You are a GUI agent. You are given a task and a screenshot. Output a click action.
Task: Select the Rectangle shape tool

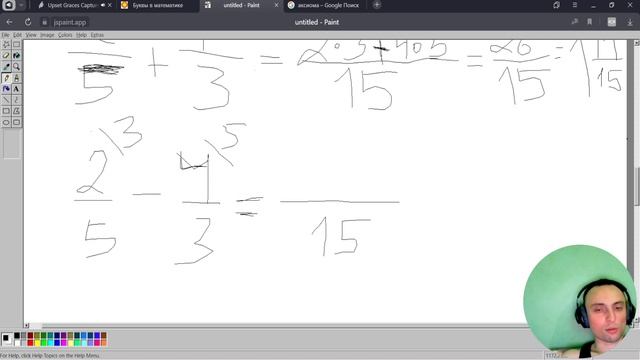(x=6, y=111)
